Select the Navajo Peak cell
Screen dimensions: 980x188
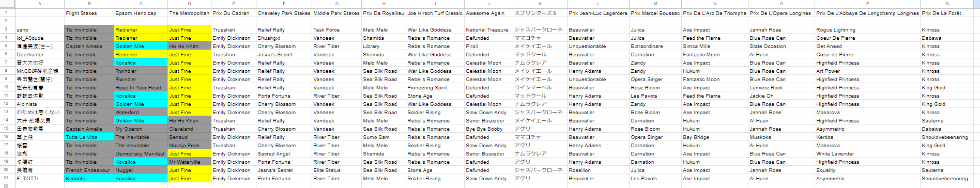point(189,145)
